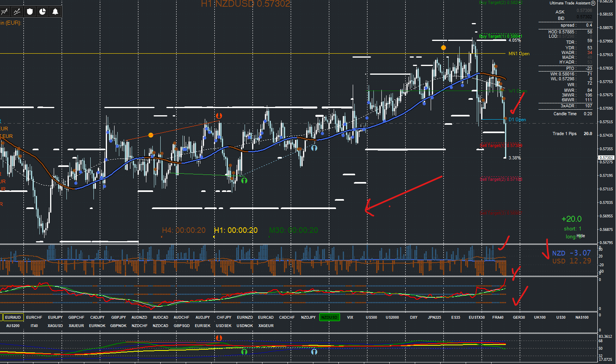This screenshot has height=364, width=616.
Task: Select IT40 index button
Action: (x=34, y=325)
